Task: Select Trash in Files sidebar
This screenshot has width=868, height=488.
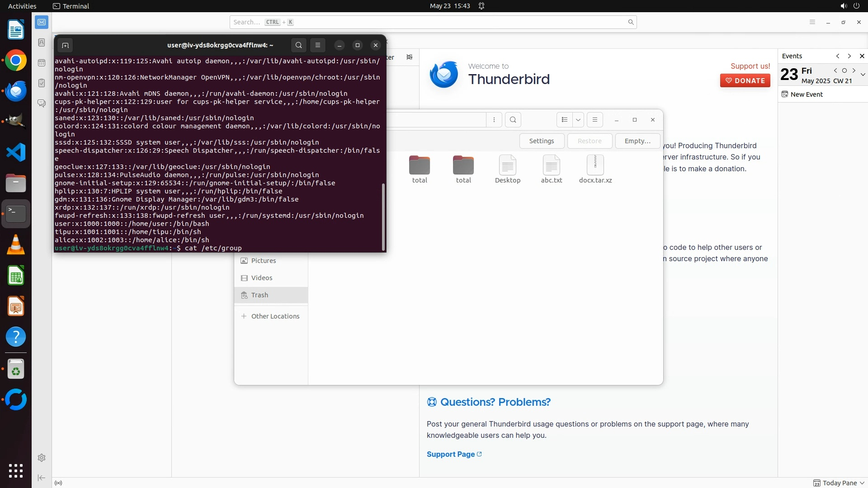Action: click(x=259, y=295)
